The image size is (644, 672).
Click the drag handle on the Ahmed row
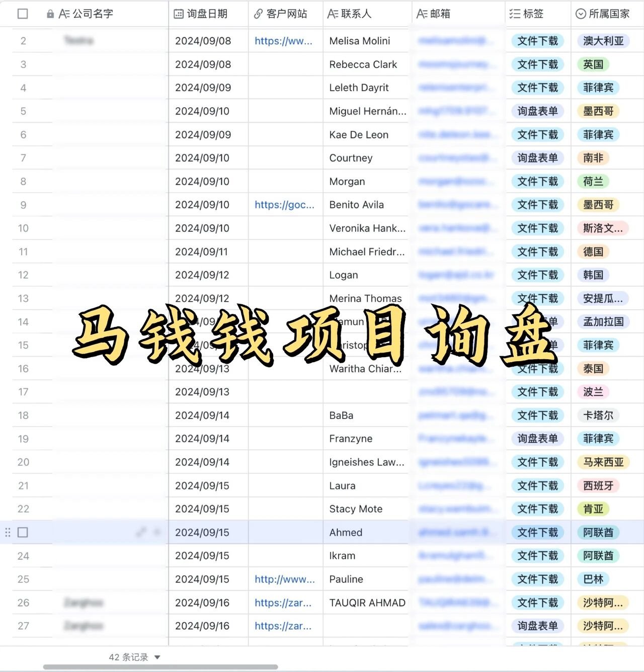click(x=8, y=532)
